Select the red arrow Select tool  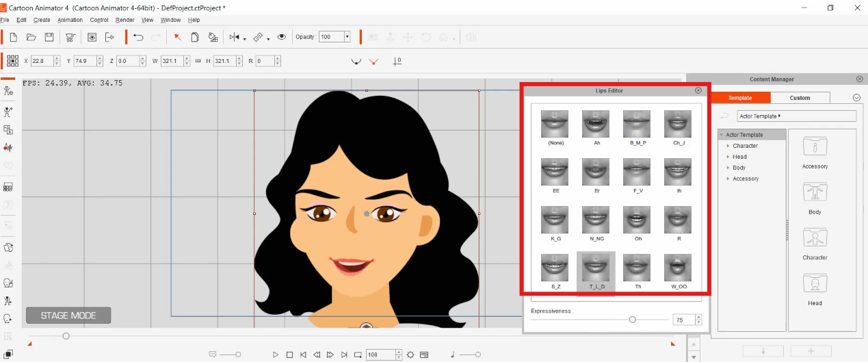pyautogui.click(x=177, y=37)
